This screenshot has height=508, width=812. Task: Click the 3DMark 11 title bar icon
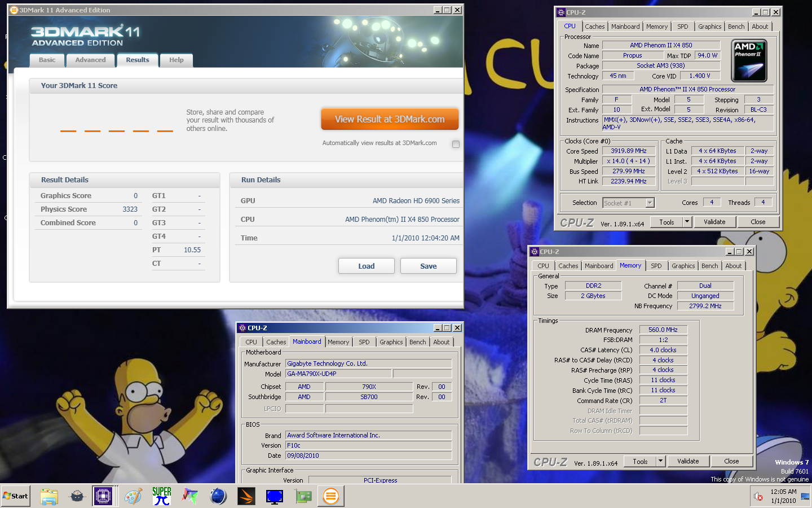(x=14, y=10)
